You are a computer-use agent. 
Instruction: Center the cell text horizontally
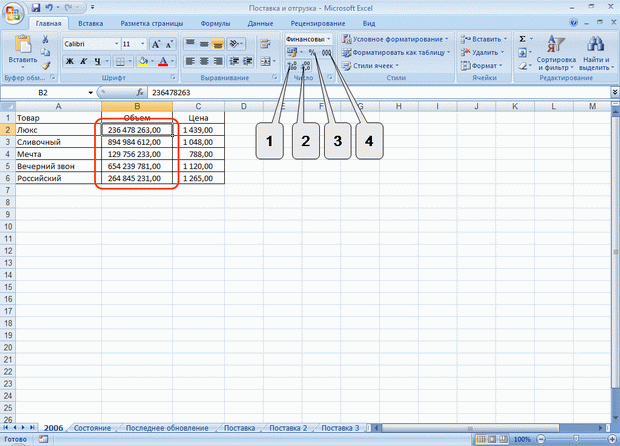point(204,61)
